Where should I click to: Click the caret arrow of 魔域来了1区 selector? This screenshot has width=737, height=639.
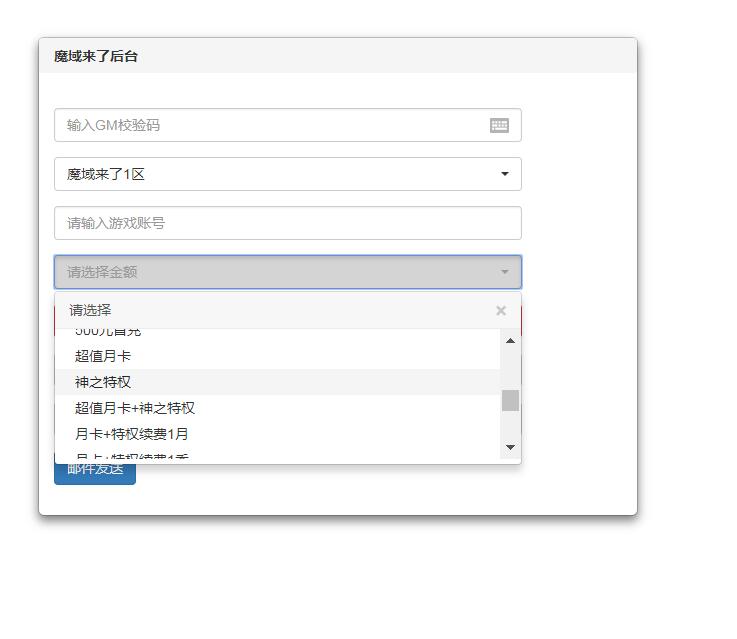point(505,174)
